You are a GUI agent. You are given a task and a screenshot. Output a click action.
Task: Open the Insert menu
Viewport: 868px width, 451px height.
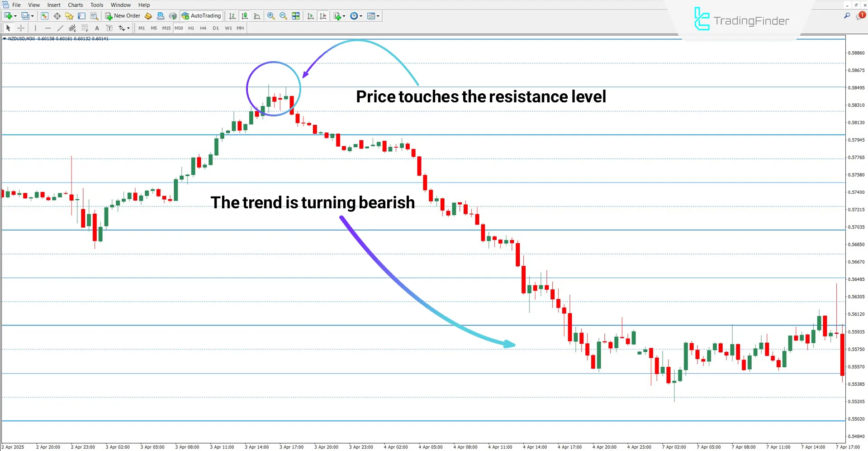pos(54,5)
